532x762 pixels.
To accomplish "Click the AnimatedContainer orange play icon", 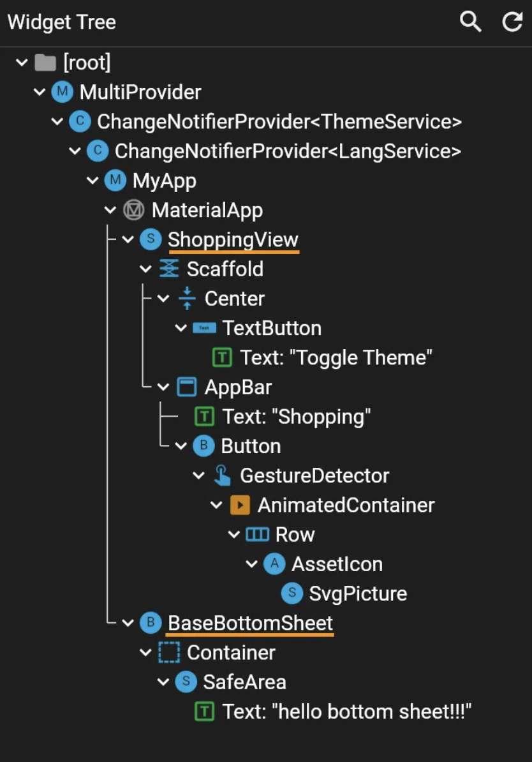I will [x=239, y=505].
